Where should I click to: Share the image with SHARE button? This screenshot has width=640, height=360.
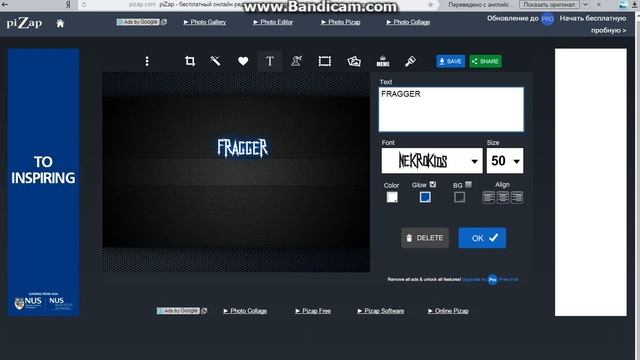click(485, 61)
